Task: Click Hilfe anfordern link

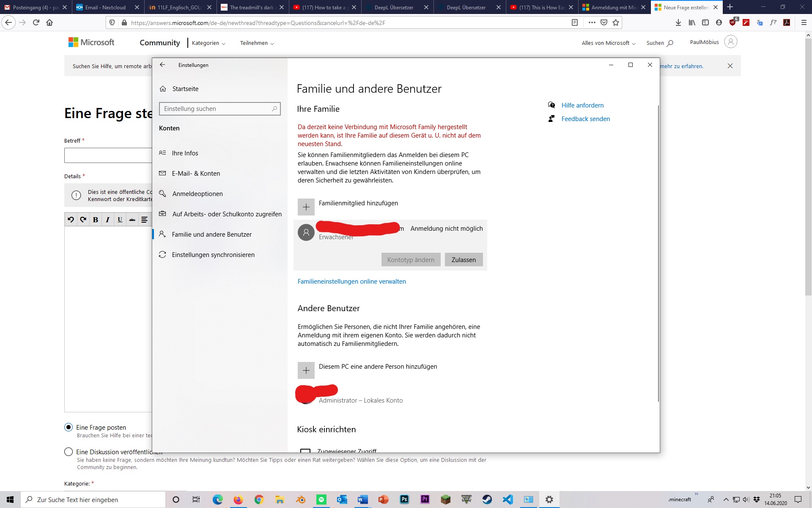Action: click(x=582, y=105)
